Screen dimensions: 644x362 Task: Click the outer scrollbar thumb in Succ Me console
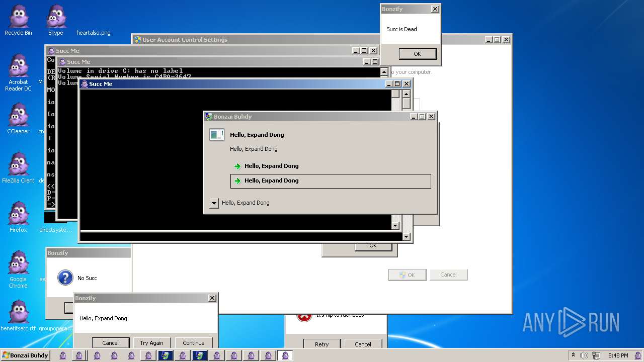coord(406,104)
